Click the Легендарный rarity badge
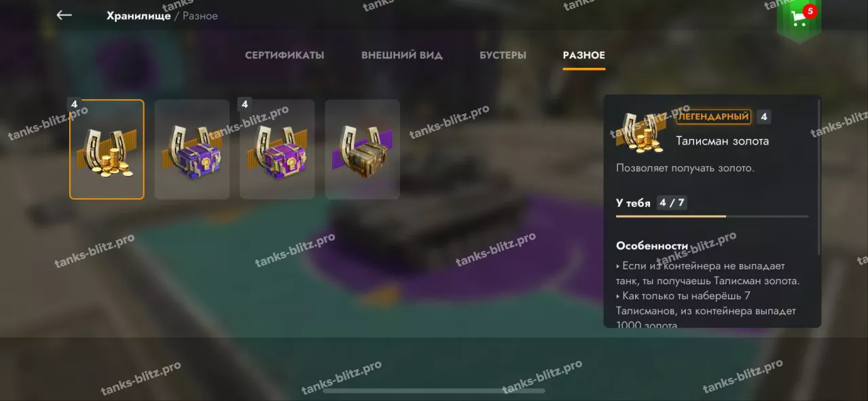The height and width of the screenshot is (401, 868). (714, 117)
